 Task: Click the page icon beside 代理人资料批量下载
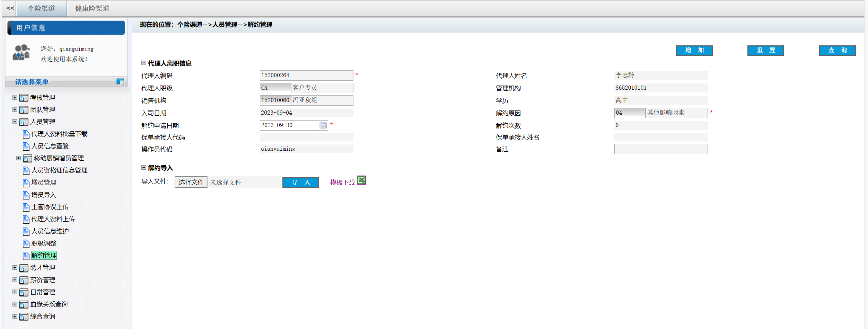[x=26, y=134]
